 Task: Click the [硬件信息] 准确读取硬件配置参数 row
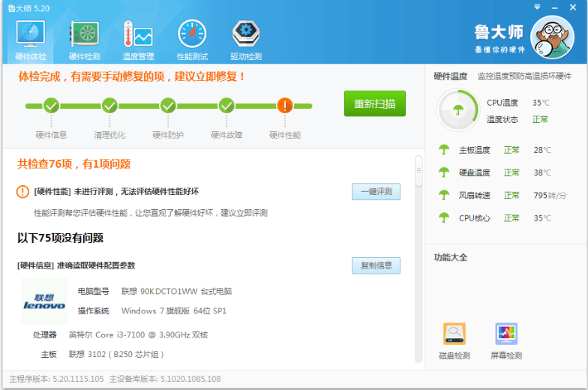pyautogui.click(x=76, y=265)
